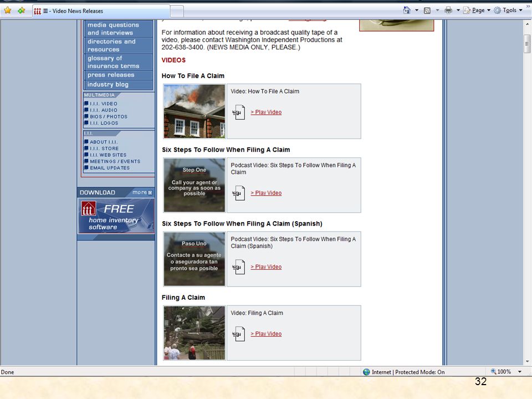Open press releases section
Image resolution: width=532 pixels, height=399 pixels.
118,75
